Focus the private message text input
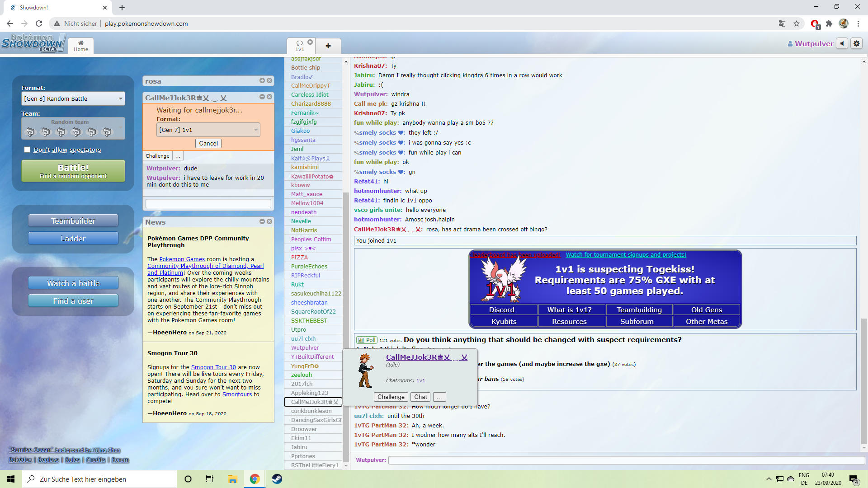 [208, 203]
